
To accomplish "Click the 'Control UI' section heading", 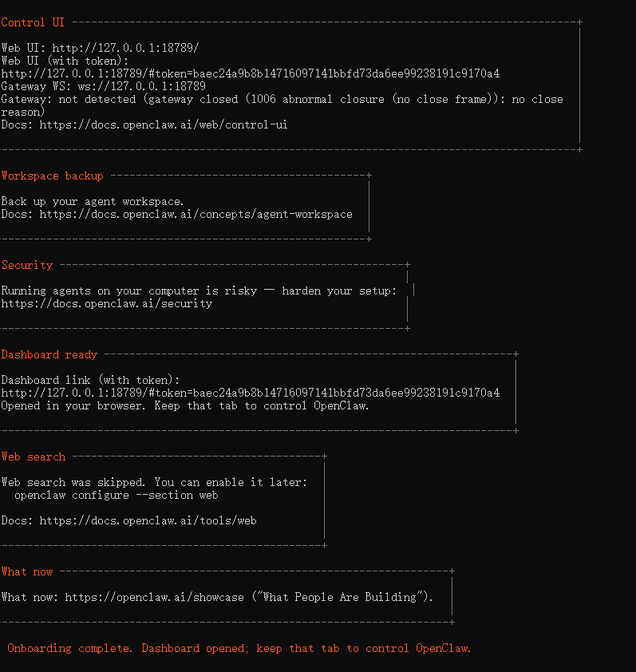I will pos(33,22).
